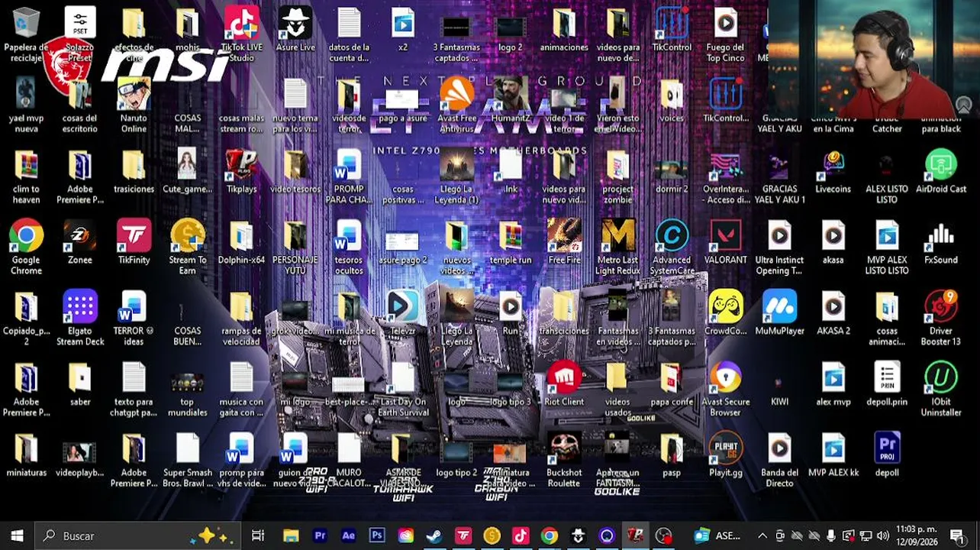Select the Solazzo Preset file icon
The width and height of the screenshot is (980, 550).
(x=80, y=34)
